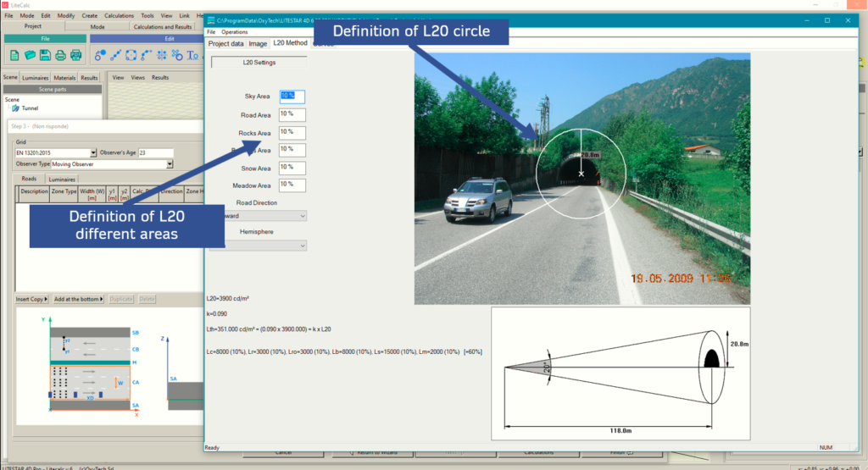Click the Insert Copy button
The image size is (868, 470).
click(32, 299)
